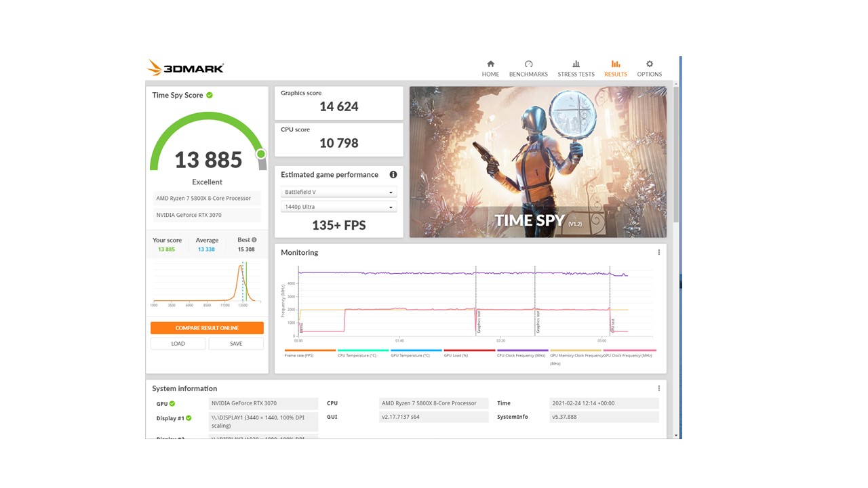868x488 pixels.
Task: Toggle the GPU Temperature legend
Action: pos(416,353)
